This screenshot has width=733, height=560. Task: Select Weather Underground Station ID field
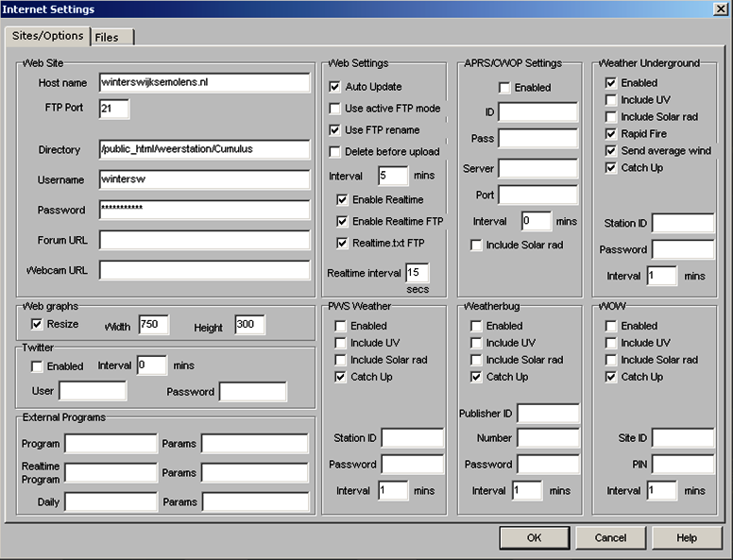tap(682, 224)
